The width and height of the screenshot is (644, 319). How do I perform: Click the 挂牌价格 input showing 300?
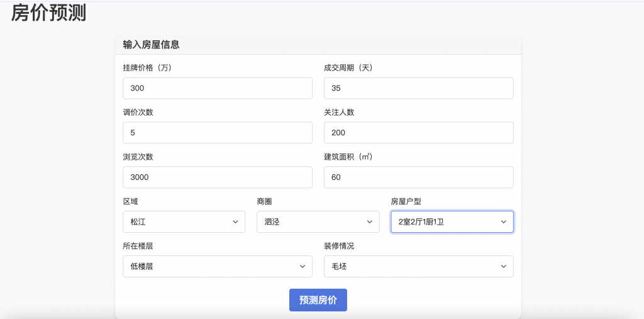[x=217, y=88]
